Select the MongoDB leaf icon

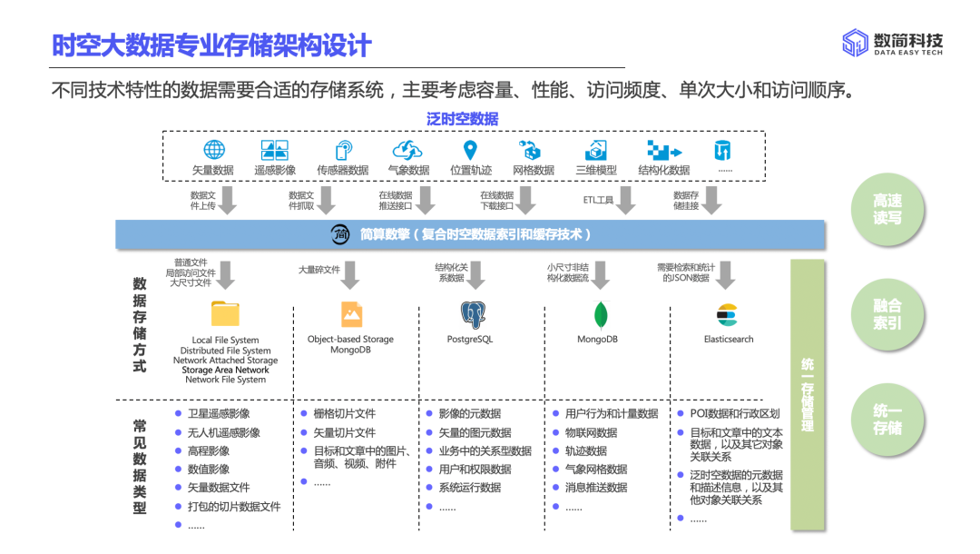(600, 315)
